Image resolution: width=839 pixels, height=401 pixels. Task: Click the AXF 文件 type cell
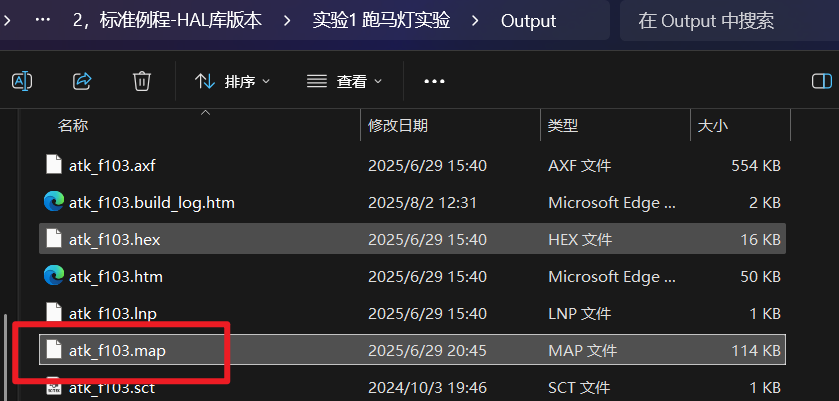click(x=579, y=165)
